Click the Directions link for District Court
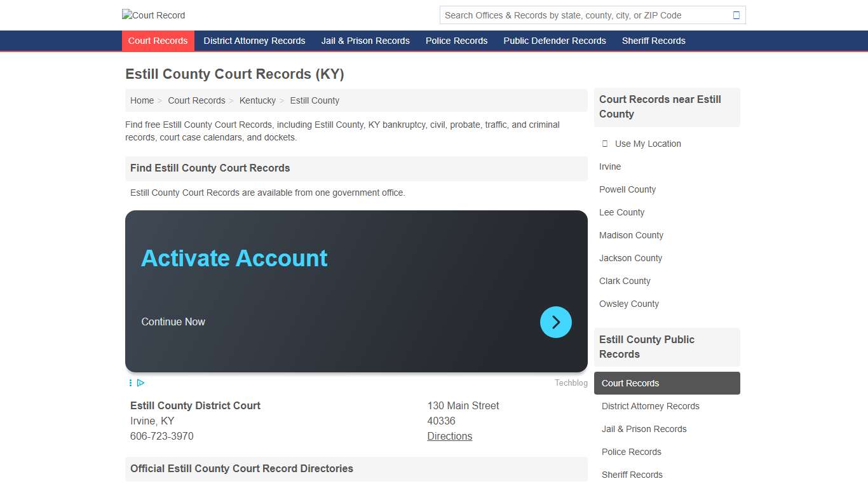This screenshot has height=488, width=868. click(x=449, y=436)
